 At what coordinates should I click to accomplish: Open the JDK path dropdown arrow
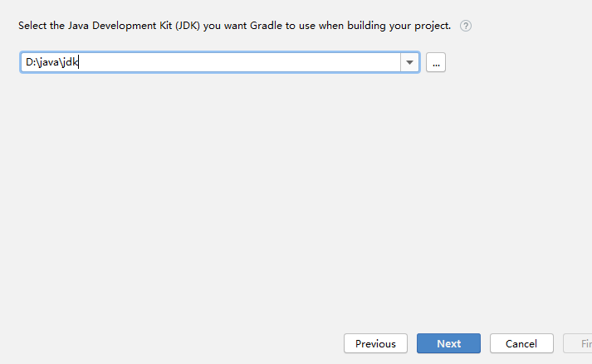coord(409,62)
